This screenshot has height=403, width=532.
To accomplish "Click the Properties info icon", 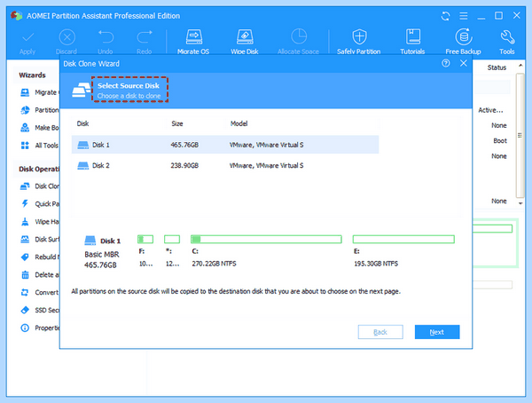I will pyautogui.click(x=25, y=328).
